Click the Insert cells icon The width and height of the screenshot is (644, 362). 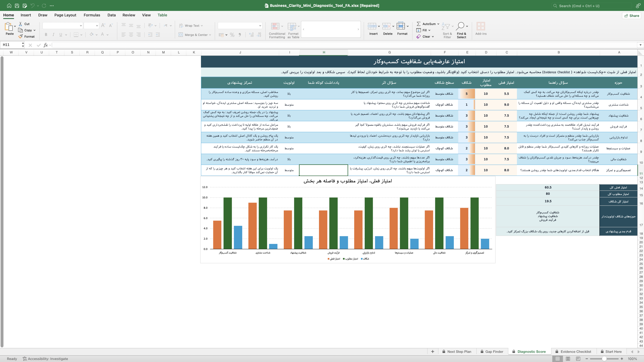click(372, 26)
